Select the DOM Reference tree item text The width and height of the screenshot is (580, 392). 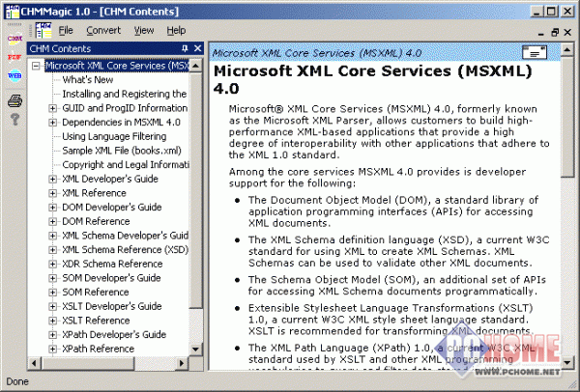(96, 221)
